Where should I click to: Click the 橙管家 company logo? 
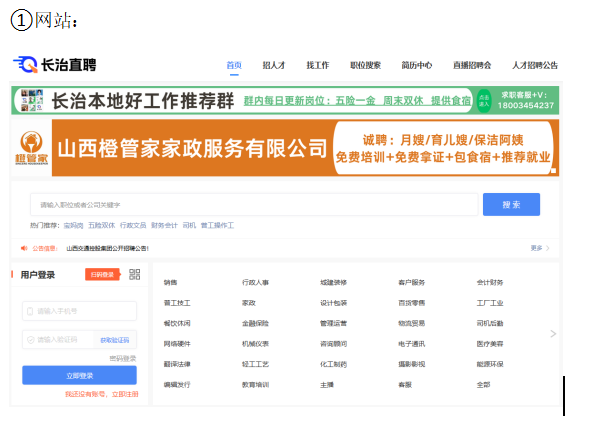[x=32, y=148]
